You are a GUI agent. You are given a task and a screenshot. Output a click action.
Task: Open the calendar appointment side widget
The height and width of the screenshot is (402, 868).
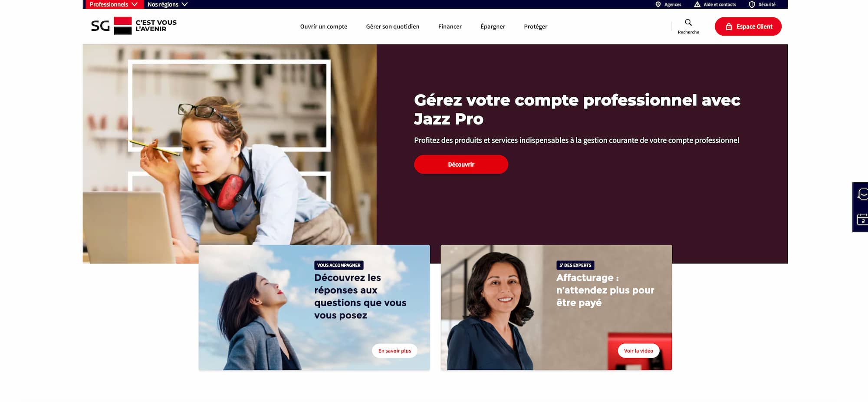click(x=862, y=219)
